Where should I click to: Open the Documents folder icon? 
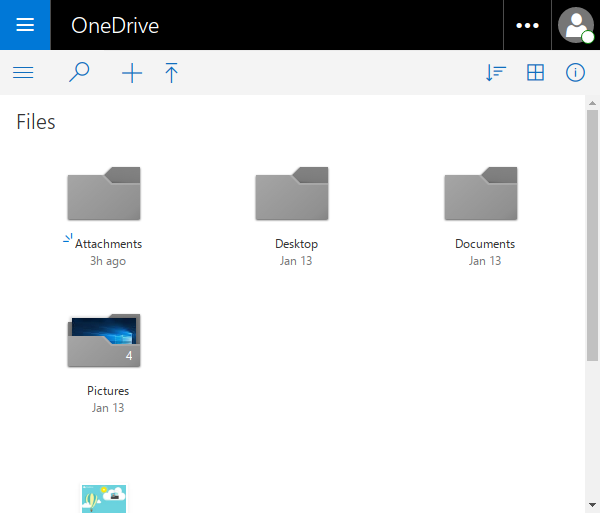click(481, 193)
